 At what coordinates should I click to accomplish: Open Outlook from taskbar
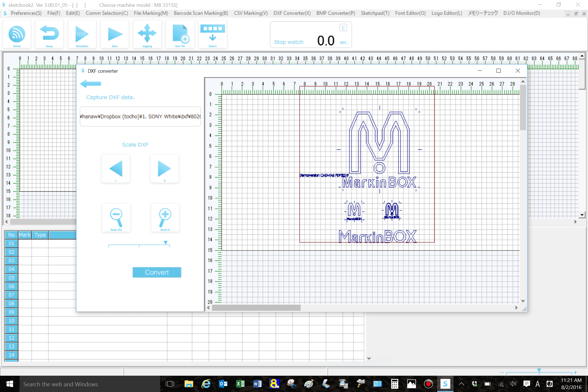tap(223, 384)
